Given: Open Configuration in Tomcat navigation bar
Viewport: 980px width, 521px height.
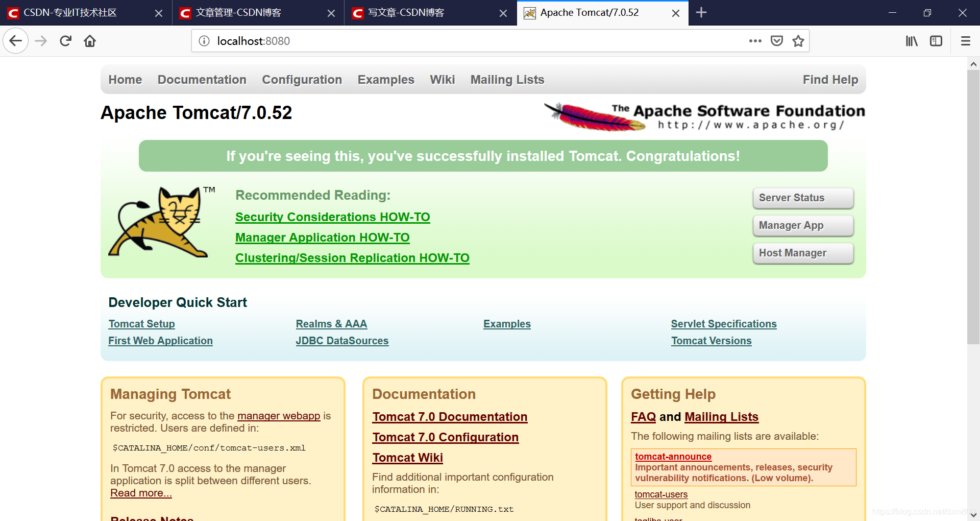Looking at the screenshot, I should 302,80.
